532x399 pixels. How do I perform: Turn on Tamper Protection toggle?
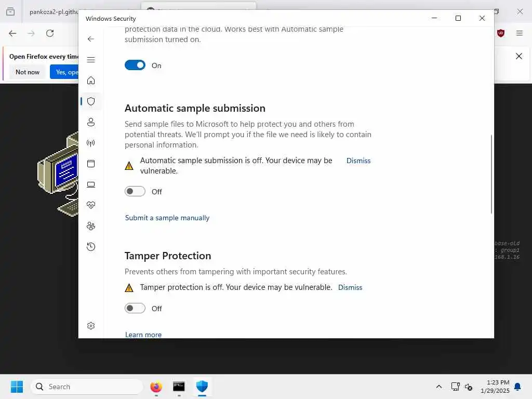pos(135,308)
